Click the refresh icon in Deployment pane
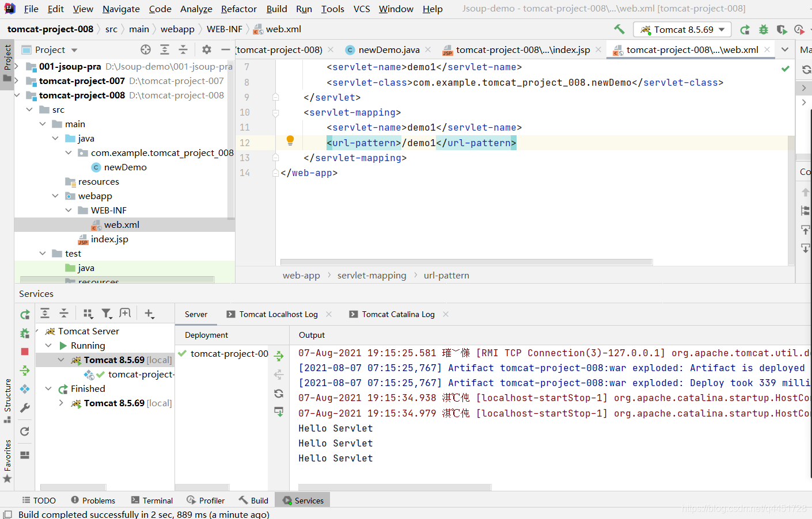 (279, 394)
